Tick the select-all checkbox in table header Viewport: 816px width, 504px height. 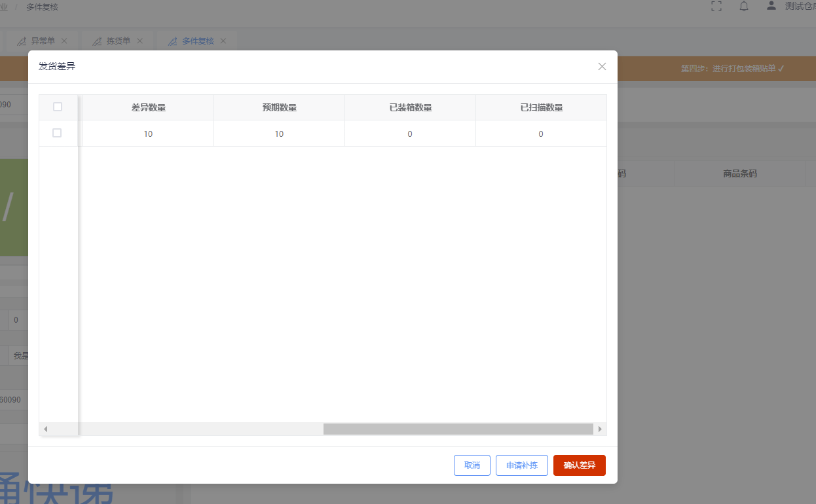58,107
